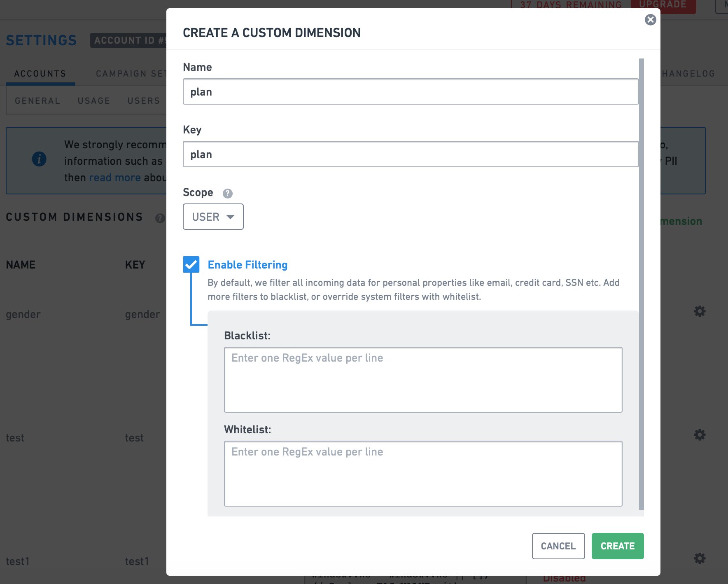This screenshot has height=584, width=728.
Task: Click the Custom Dimensions help icon
Action: (x=160, y=218)
